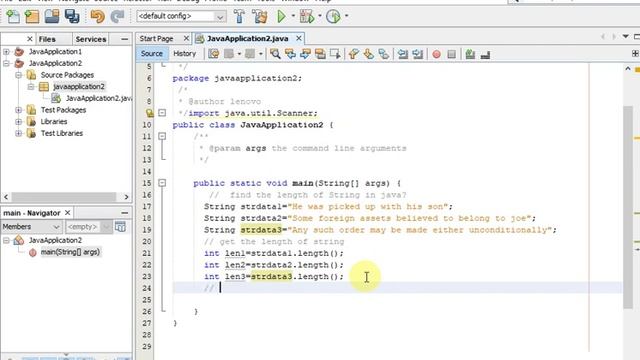Click Shift Line Right icon

418,54
